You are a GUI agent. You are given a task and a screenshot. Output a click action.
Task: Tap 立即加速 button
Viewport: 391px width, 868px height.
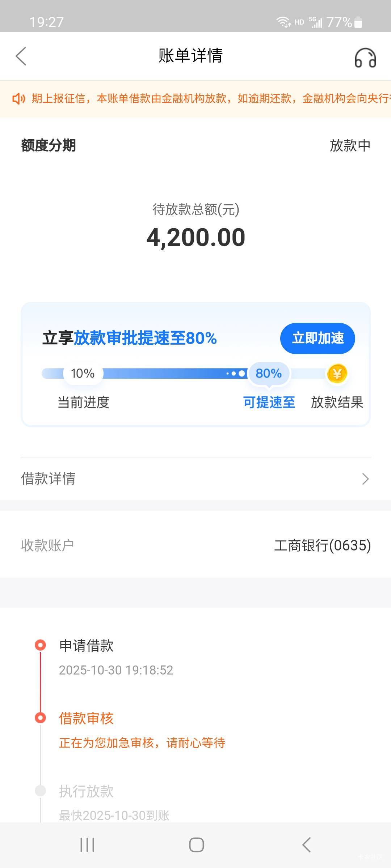[318, 339]
